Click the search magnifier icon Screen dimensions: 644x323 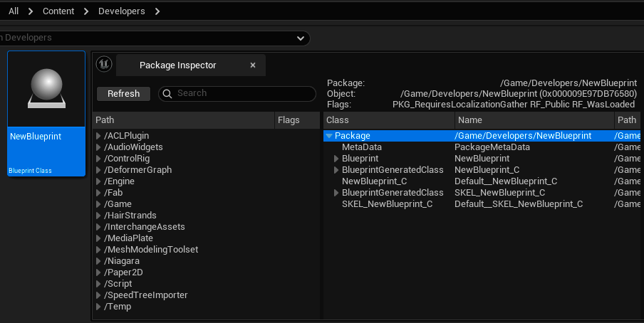point(167,93)
